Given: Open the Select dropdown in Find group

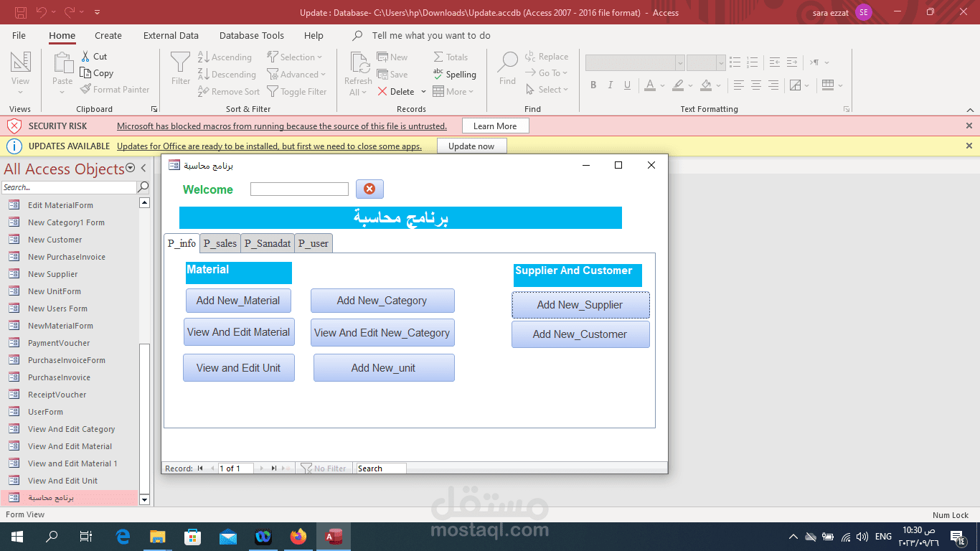Looking at the screenshot, I should [x=547, y=90].
